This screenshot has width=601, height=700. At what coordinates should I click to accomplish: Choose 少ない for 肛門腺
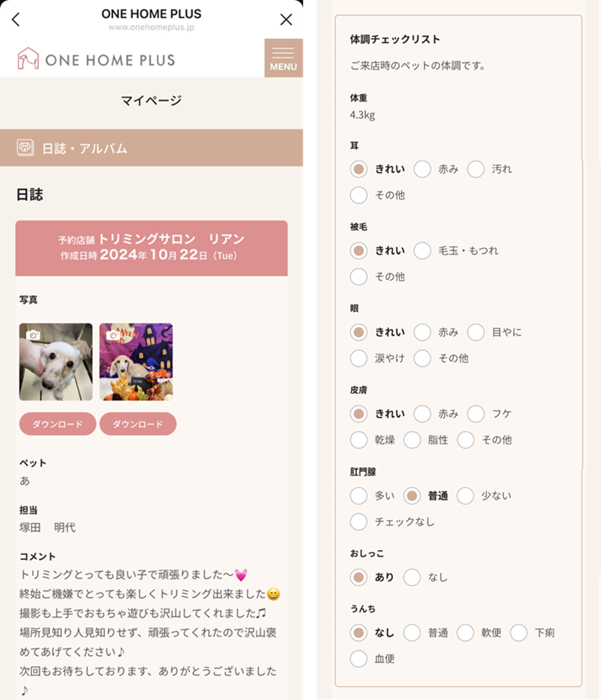click(465, 496)
